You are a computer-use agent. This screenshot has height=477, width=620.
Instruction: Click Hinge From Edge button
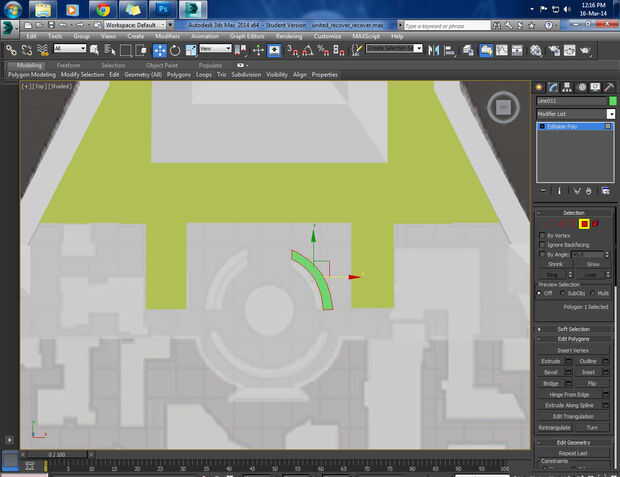coord(569,395)
